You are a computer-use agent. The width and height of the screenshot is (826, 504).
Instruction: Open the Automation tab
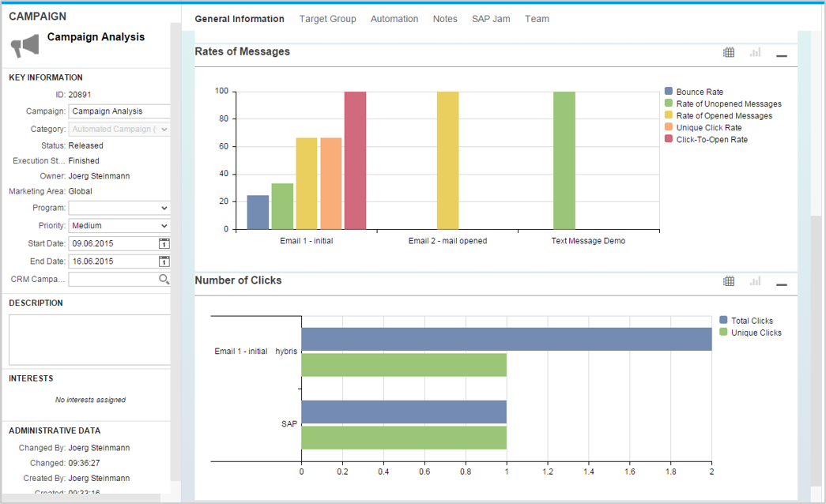pyautogui.click(x=394, y=18)
